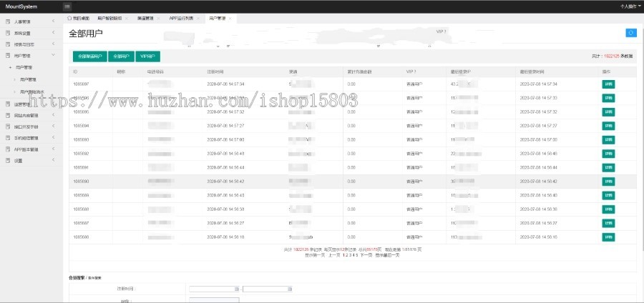Click the 全部渠道用户 green button
Image resolution: width=644 pixels, height=303 pixels.
[90, 56]
